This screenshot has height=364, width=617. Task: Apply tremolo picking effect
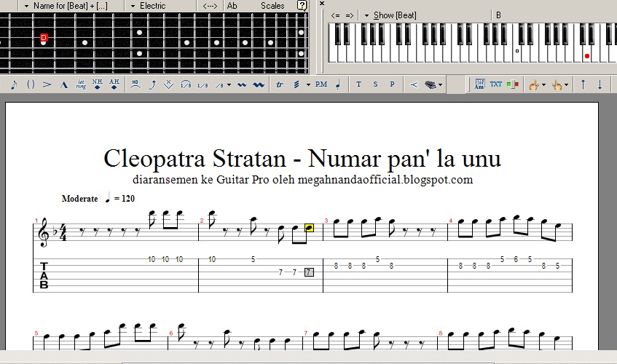[296, 84]
